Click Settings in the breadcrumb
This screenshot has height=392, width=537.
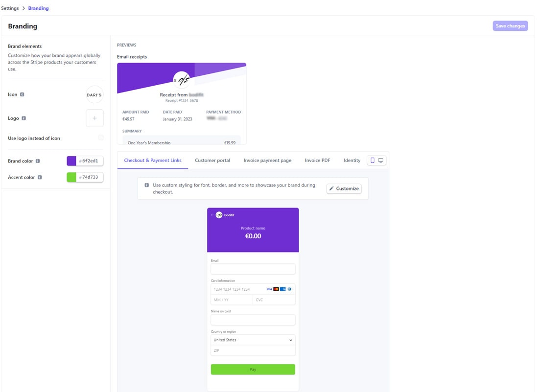(10, 8)
